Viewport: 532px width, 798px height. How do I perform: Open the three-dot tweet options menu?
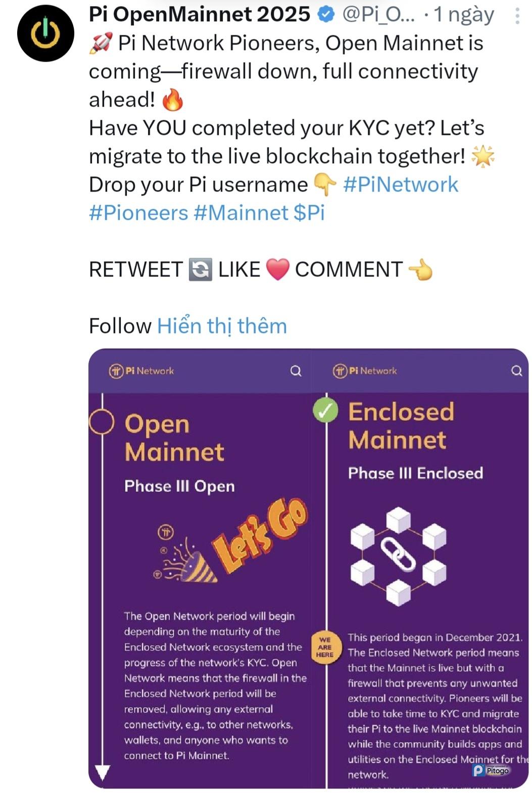[x=517, y=16]
